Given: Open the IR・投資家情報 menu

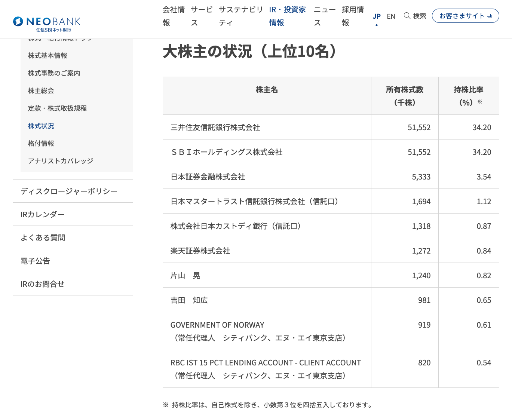Looking at the screenshot, I should (288, 16).
